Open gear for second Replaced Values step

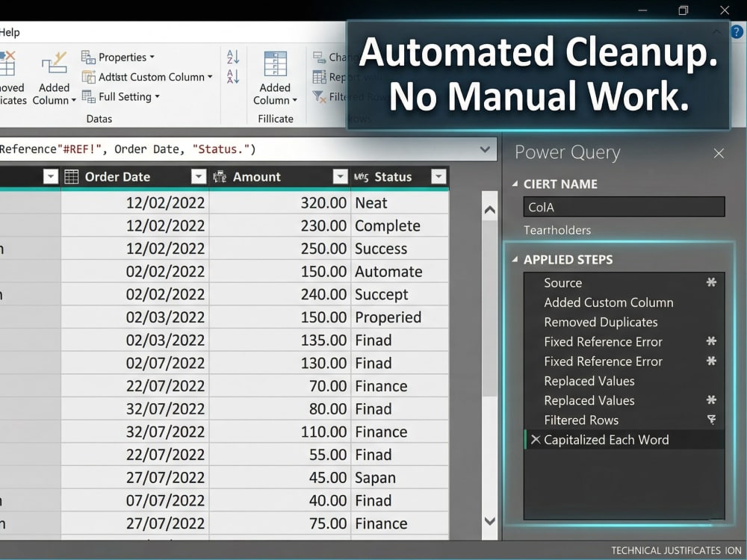(711, 400)
